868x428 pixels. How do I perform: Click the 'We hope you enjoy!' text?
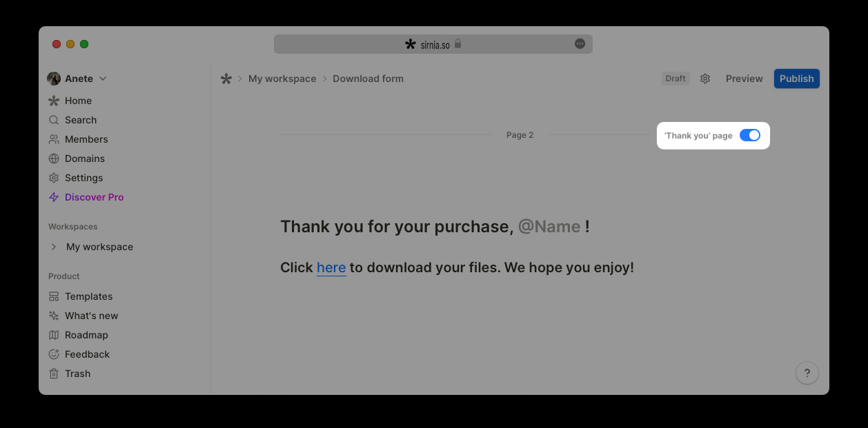tap(569, 267)
